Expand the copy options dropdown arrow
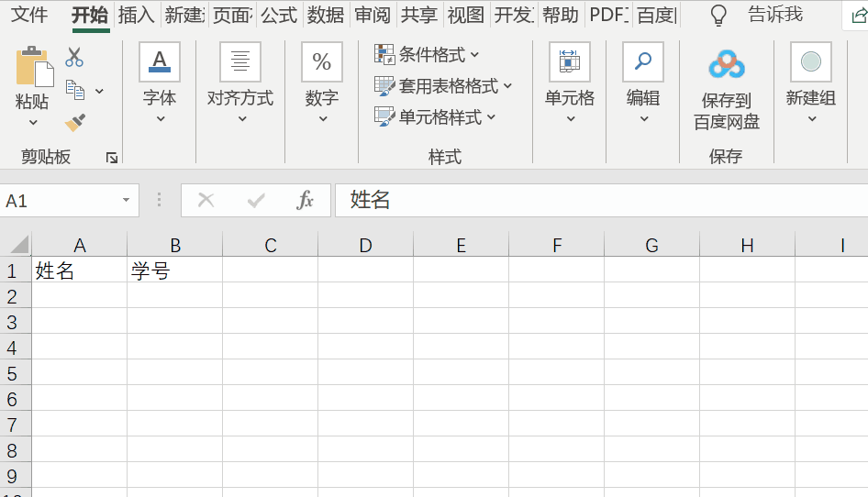Screen dimensions: 868x497 pyautogui.click(x=99, y=91)
